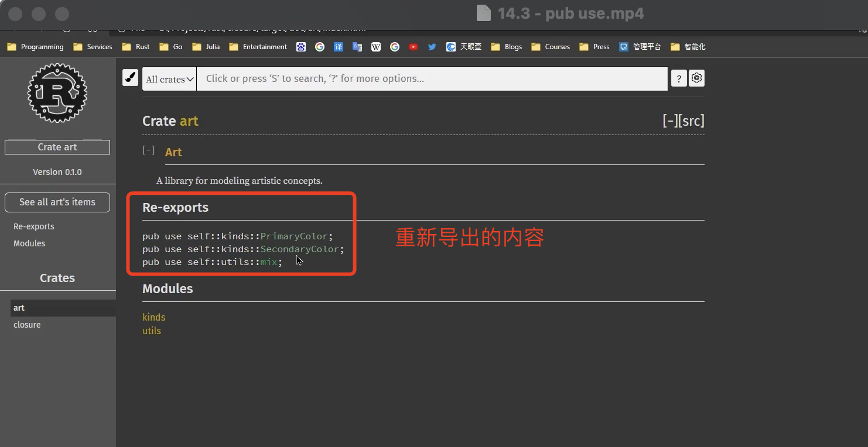Jump to Re-exports in the sidebar
This screenshot has width=868, height=447.
(x=34, y=226)
